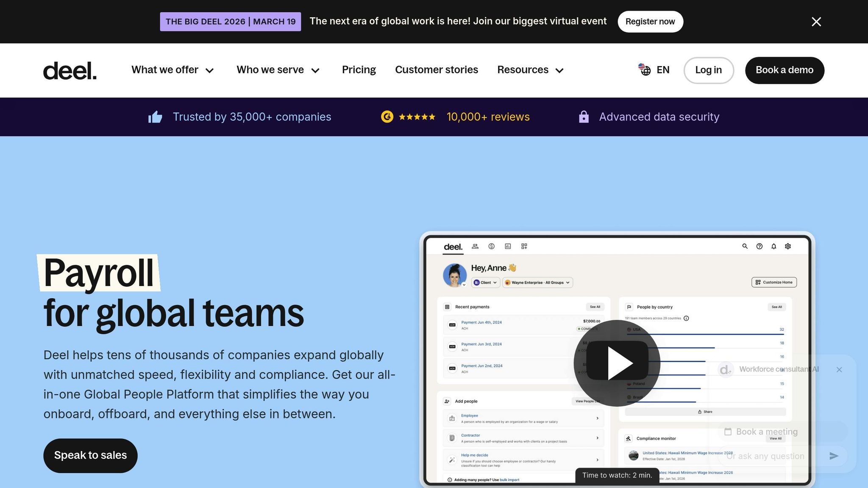Image resolution: width=868 pixels, height=488 pixels.
Task: Dismiss the Big Deel announcement banner
Action: click(x=816, y=22)
